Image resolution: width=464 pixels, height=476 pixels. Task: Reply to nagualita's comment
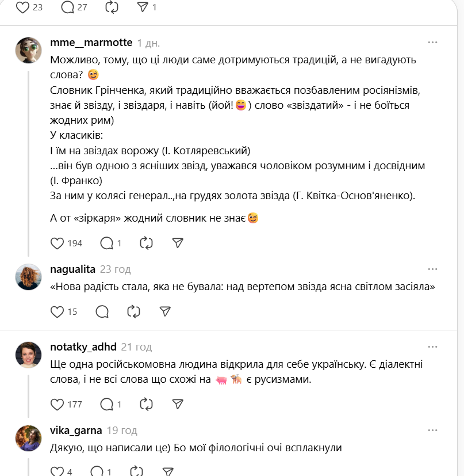pyautogui.click(x=102, y=312)
